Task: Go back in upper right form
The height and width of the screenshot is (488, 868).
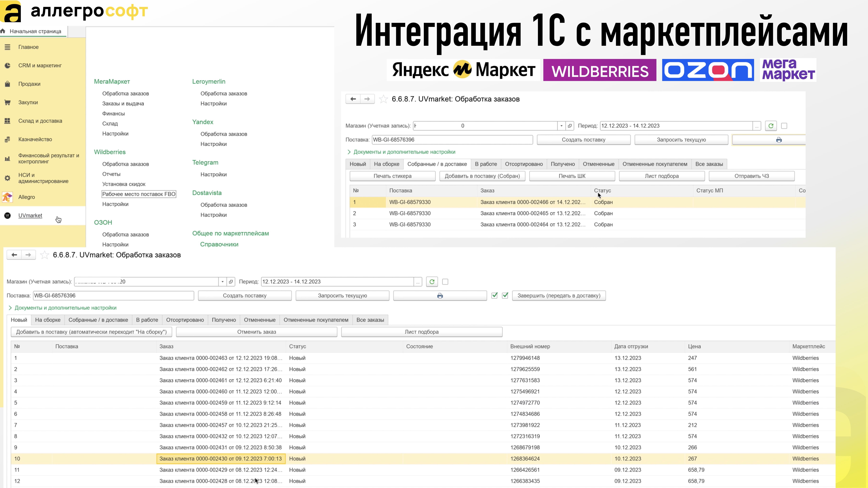Action: tap(353, 99)
